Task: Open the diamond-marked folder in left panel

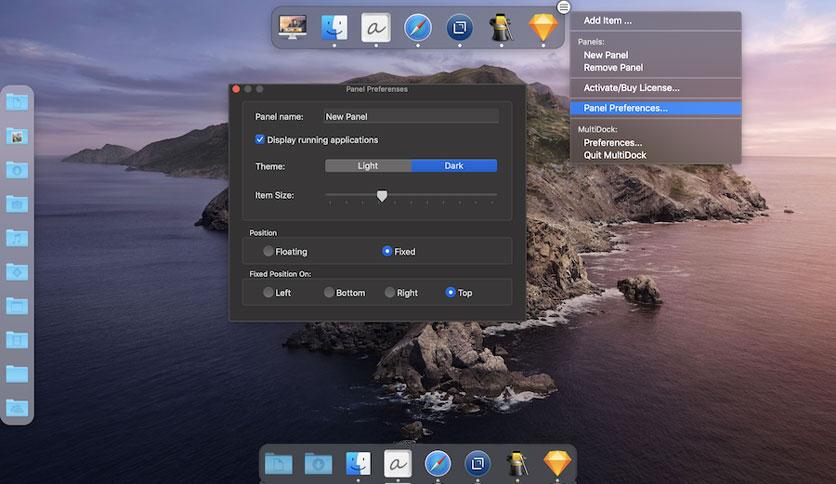Action: coord(17,272)
